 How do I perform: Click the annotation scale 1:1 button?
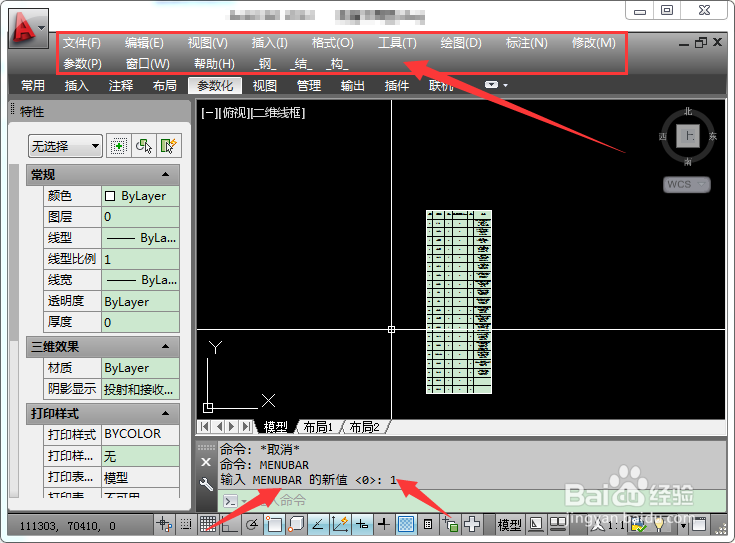point(608,525)
